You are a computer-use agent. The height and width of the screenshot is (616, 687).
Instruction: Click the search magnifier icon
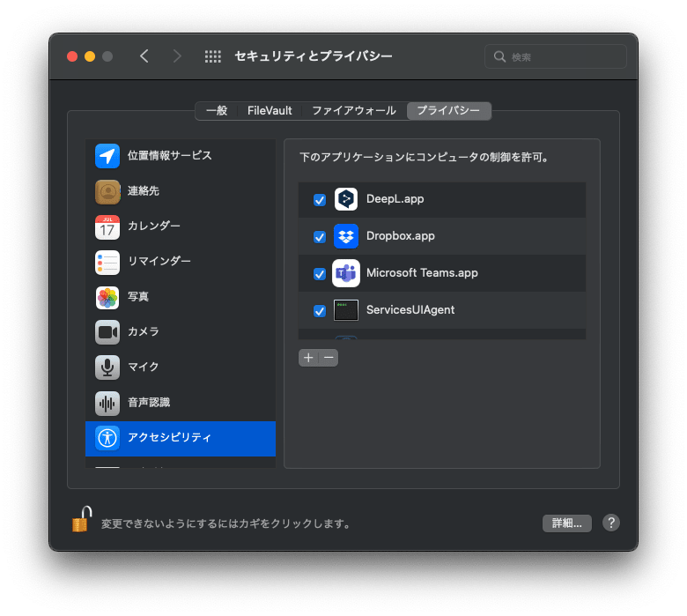pos(499,56)
